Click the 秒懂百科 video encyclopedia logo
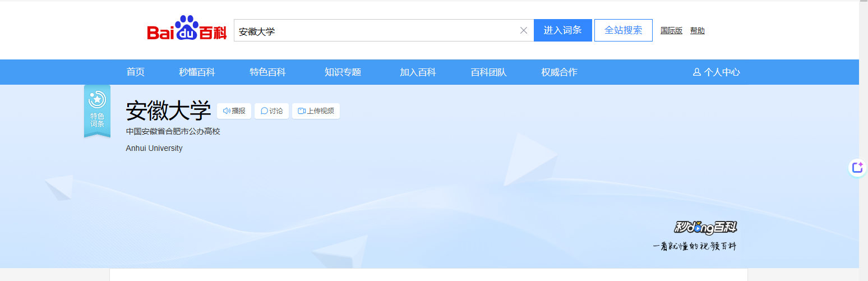Viewport: 868px width, 281px height. [705, 227]
